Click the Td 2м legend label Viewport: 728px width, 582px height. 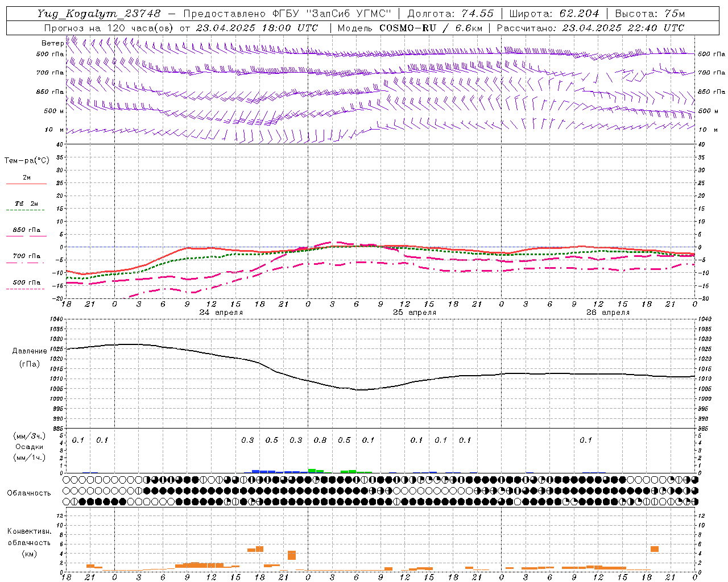pyautogui.click(x=27, y=203)
